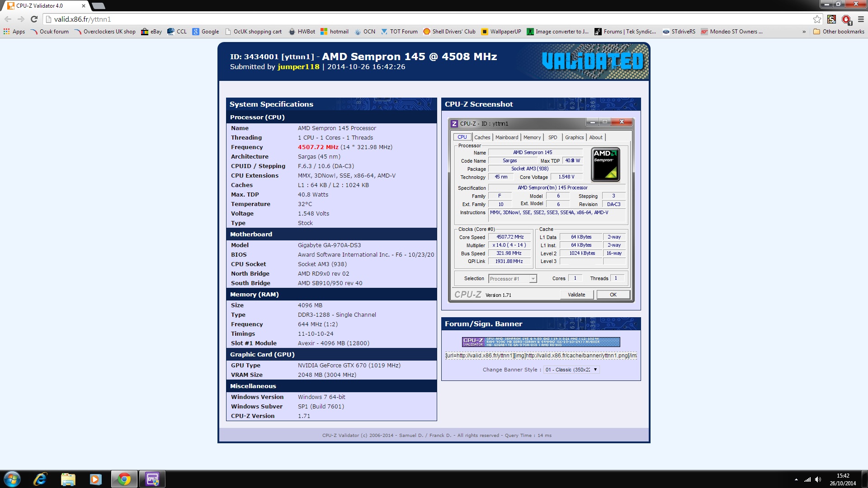
Task: Open Shell Drivers' Club bookmark
Action: 449,32
